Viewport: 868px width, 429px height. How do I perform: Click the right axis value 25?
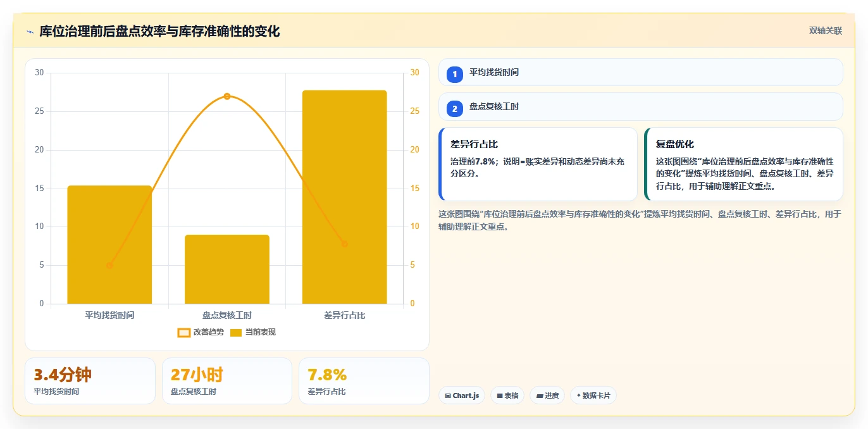(415, 111)
